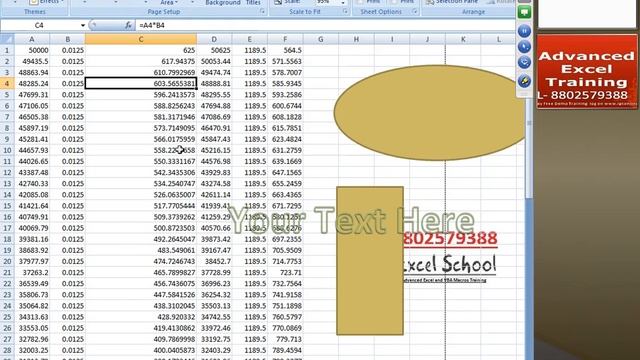Select the 'Your Text Here' WordArt

pos(351,221)
